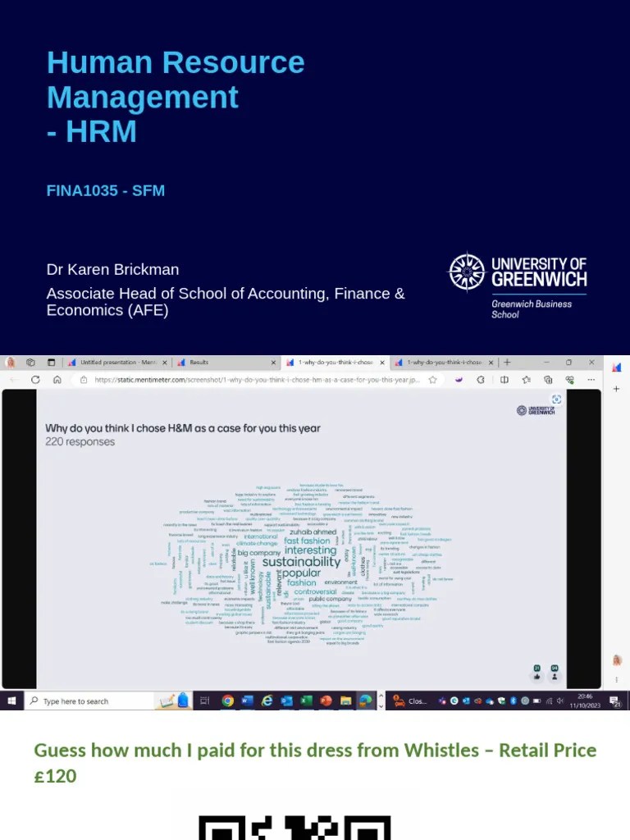
Task: Click the Dr Karen Brickman name
Action: coord(112,269)
